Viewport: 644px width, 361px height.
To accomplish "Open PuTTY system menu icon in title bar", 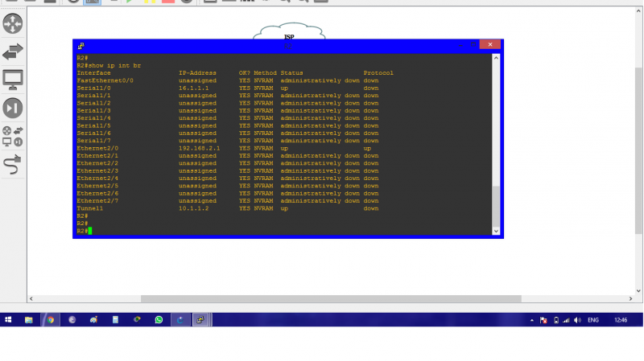I will tap(81, 46).
